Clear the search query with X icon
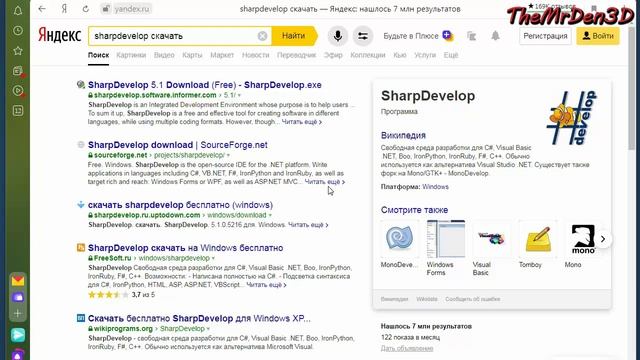This screenshot has width=640, height=360. coord(262,36)
